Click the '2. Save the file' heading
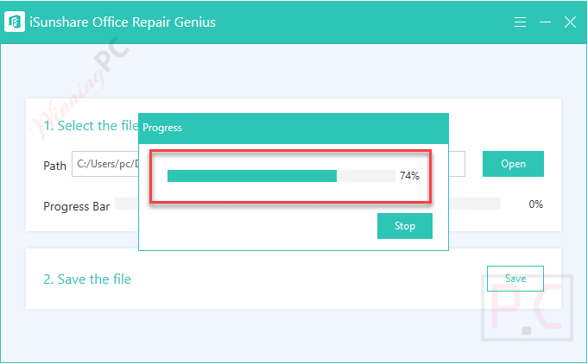Image resolution: width=588 pixels, height=364 pixels. [87, 279]
